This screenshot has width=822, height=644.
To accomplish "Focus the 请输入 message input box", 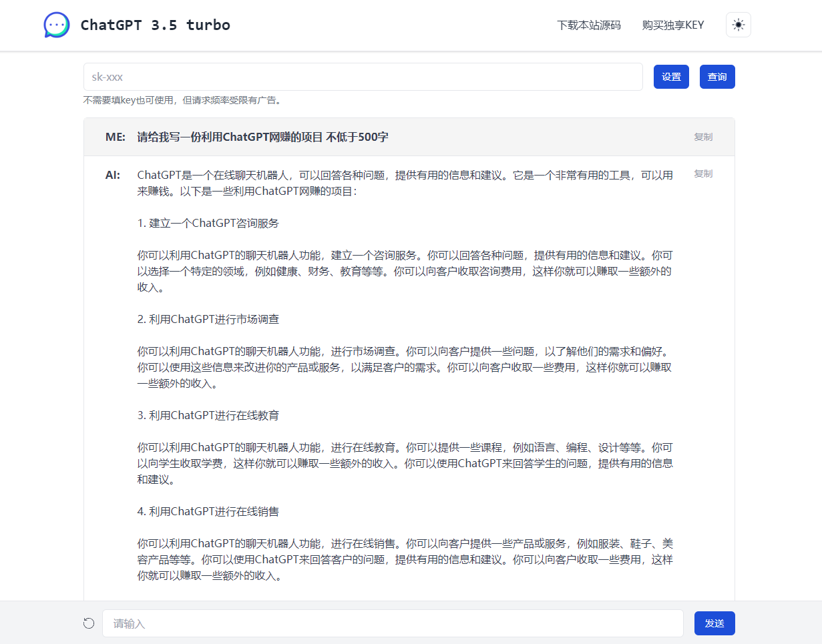I will pos(393,623).
